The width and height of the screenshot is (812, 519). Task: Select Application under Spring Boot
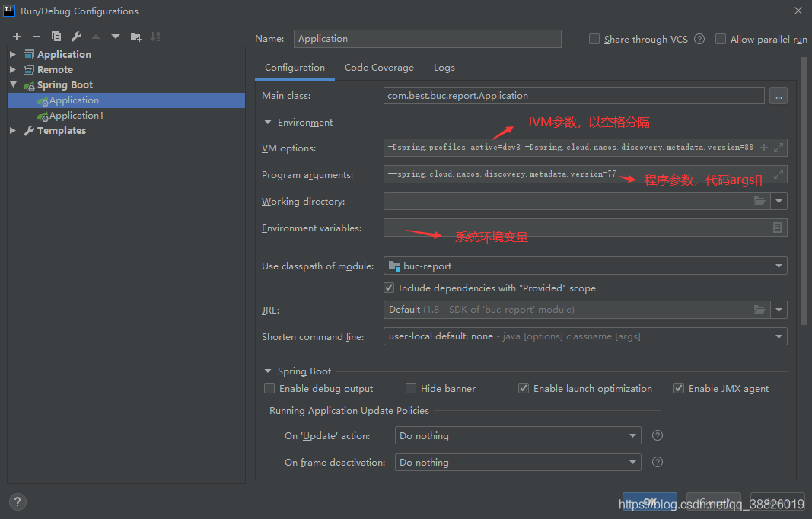coord(126,100)
